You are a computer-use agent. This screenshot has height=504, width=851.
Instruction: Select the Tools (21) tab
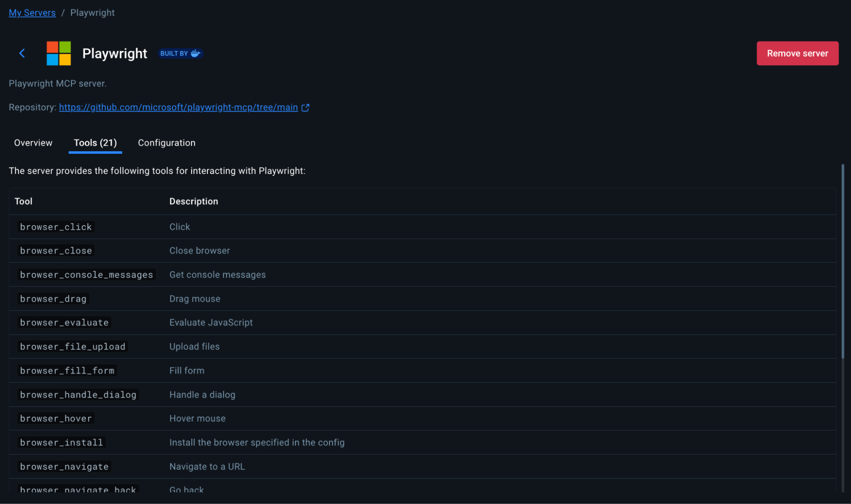tap(95, 143)
